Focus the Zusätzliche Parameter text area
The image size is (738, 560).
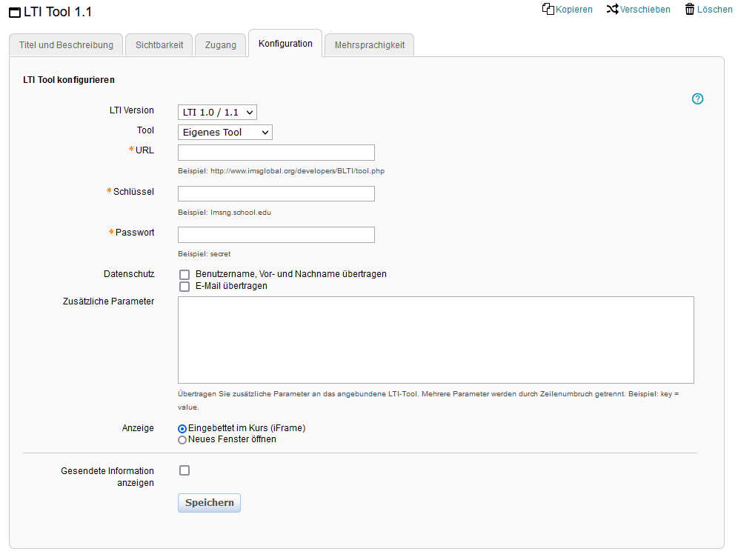click(435, 339)
